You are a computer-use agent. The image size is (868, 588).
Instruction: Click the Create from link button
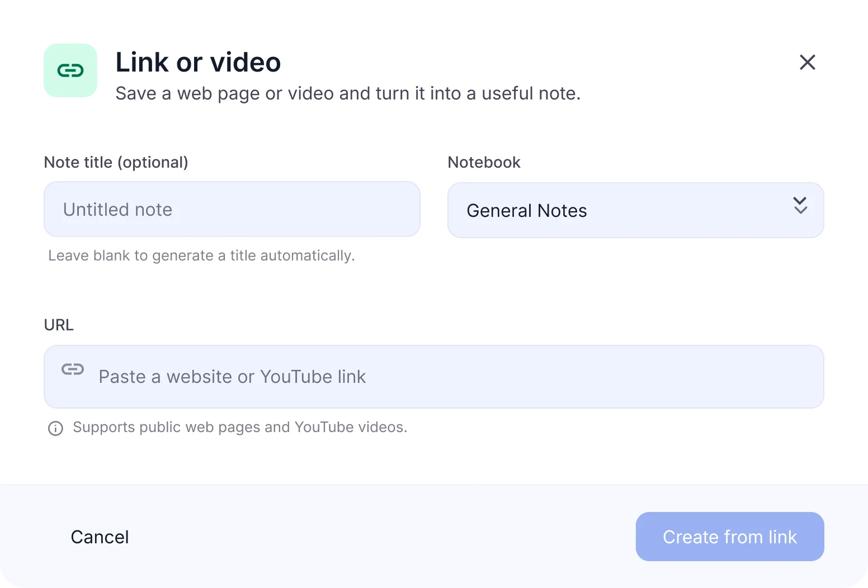tap(730, 537)
